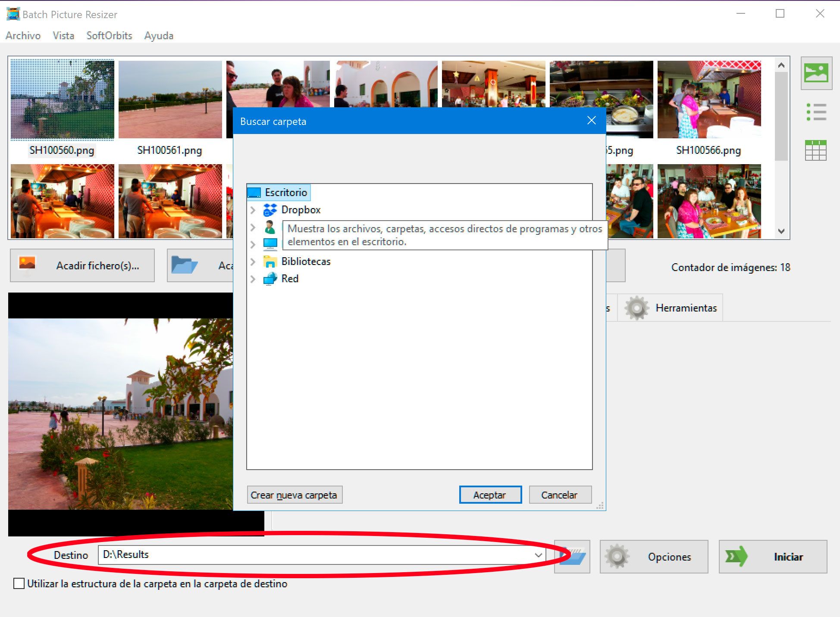This screenshot has width=840, height=617.
Task: Expand the Red tree item
Action: coord(254,278)
